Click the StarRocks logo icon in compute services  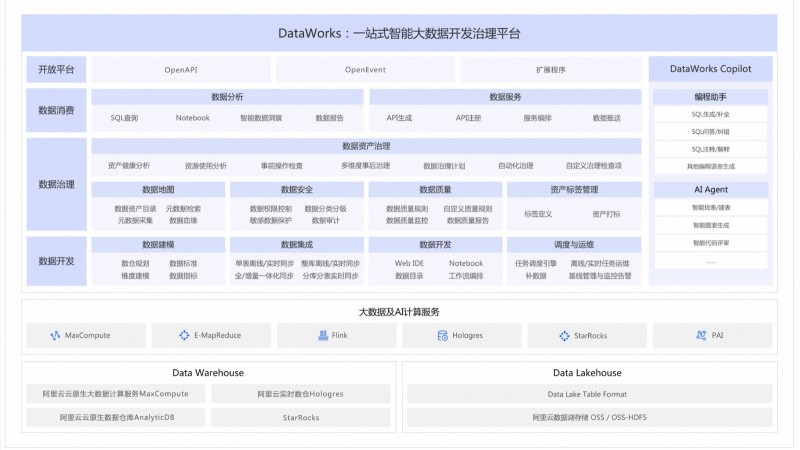(564, 336)
